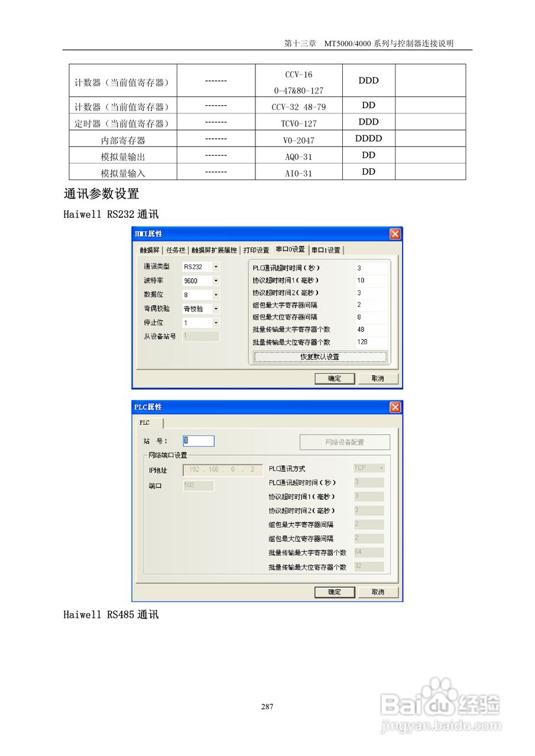Viewport: 535px width, 756px height.
Task: Open the 通讯类型 RS232 dropdown
Action: click(217, 266)
